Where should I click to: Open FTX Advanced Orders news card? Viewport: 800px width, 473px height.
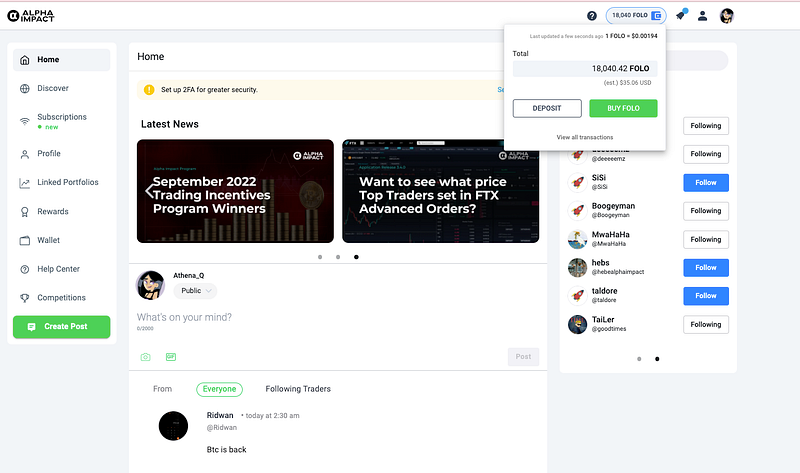pyautogui.click(x=441, y=191)
